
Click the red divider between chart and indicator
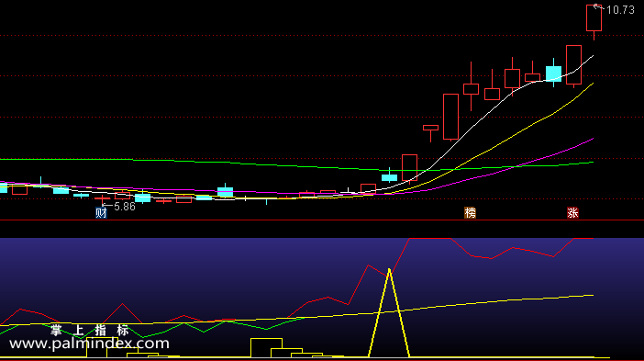[x=322, y=220]
